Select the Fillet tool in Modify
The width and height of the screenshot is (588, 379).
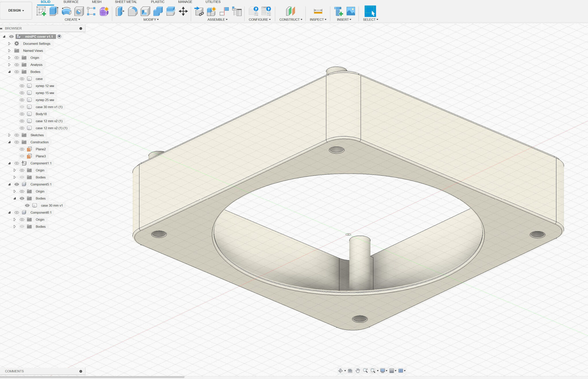coord(133,11)
